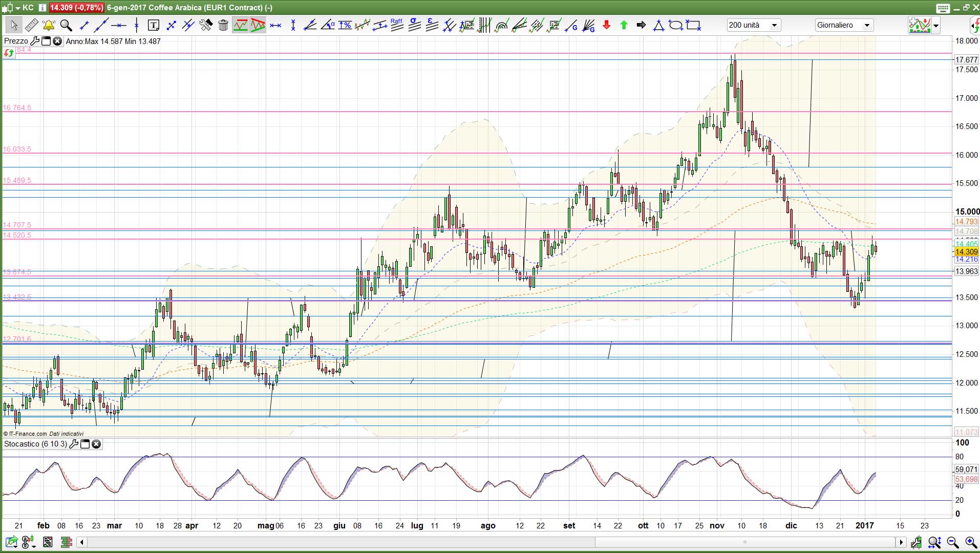The image size is (980, 553).
Task: Click the Stocastico (6 10 3) label
Action: click(35, 444)
